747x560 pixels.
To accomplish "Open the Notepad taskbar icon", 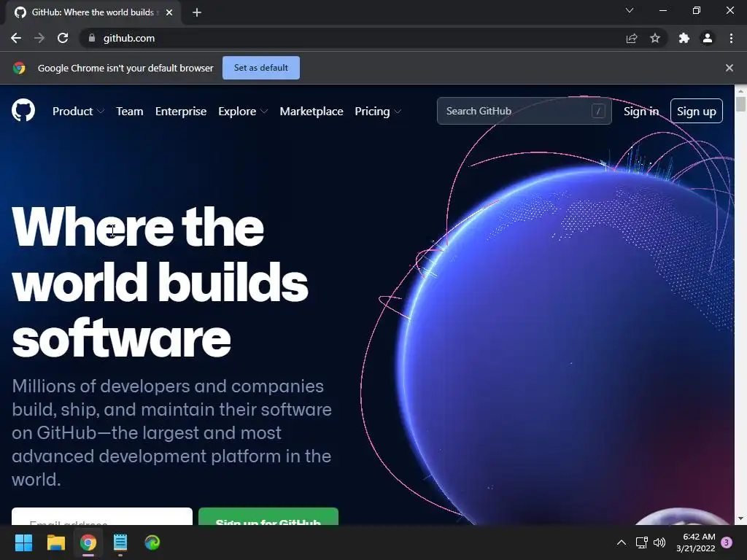I will pyautogui.click(x=120, y=542).
